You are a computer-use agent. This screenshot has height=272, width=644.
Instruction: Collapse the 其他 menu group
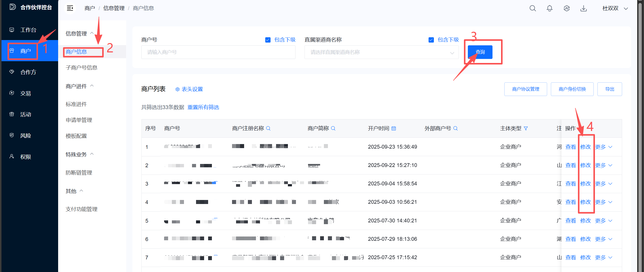(x=74, y=191)
